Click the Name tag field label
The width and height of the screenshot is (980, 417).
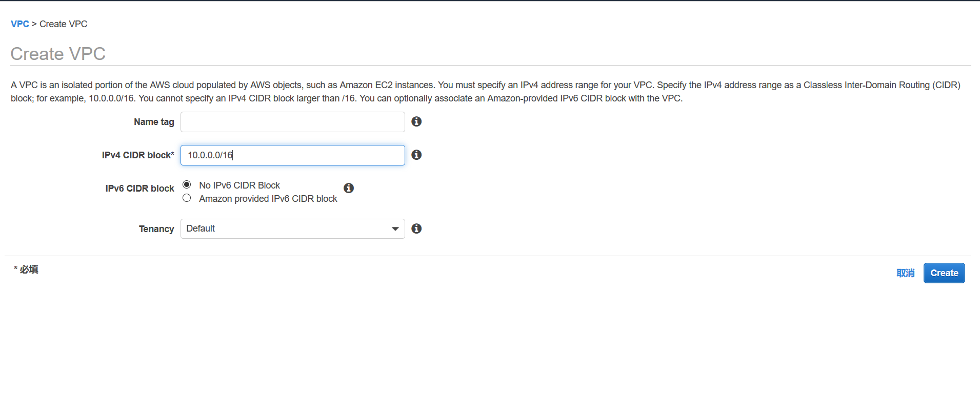click(x=154, y=122)
